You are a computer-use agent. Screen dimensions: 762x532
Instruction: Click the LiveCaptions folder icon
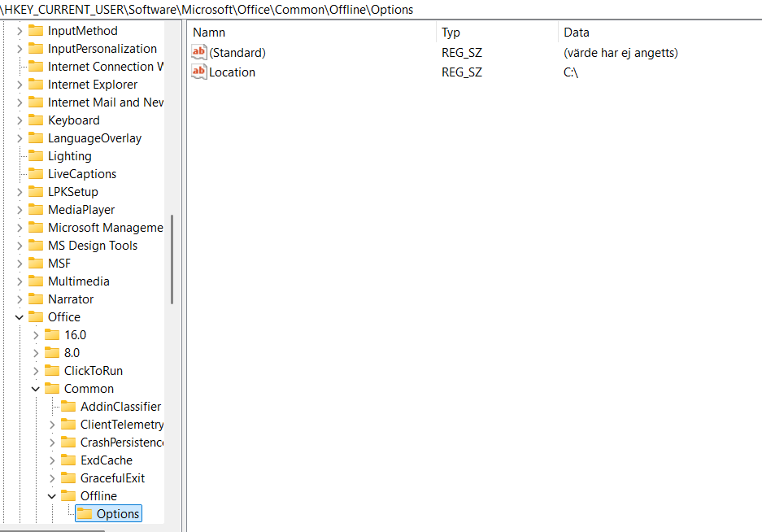(x=36, y=174)
